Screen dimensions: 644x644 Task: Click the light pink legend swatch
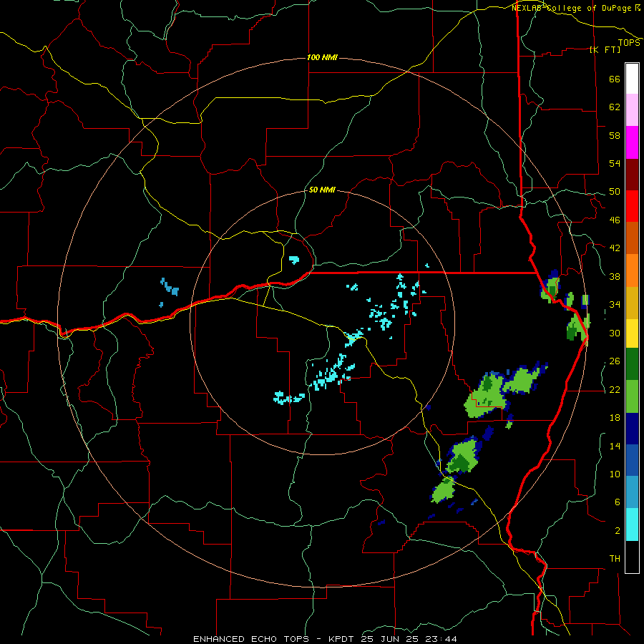pyautogui.click(x=632, y=110)
